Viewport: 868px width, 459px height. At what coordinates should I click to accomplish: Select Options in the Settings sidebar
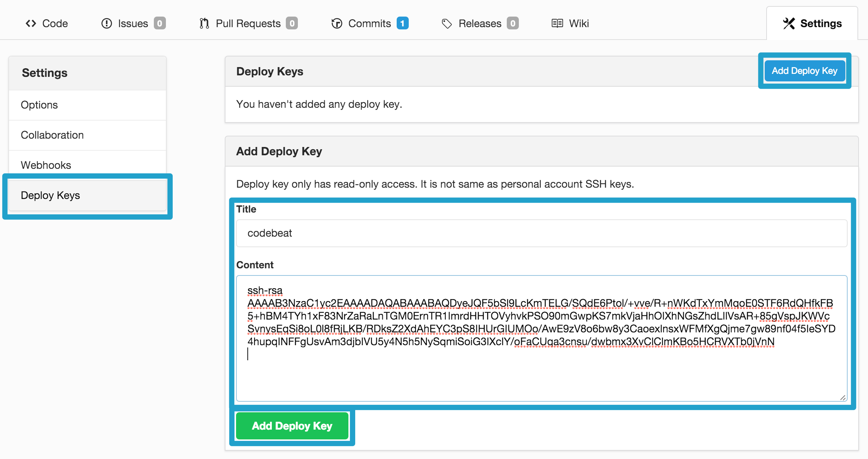pos(39,105)
